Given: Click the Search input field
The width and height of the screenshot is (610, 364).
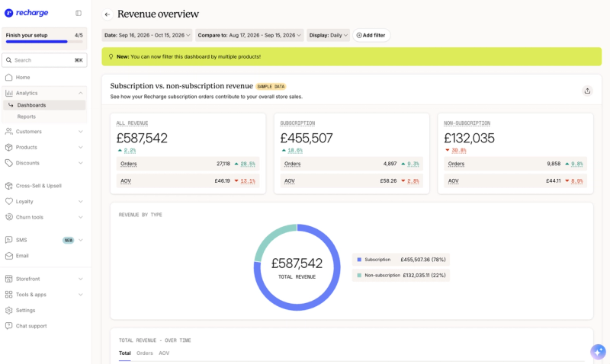Looking at the screenshot, I should click(x=44, y=60).
